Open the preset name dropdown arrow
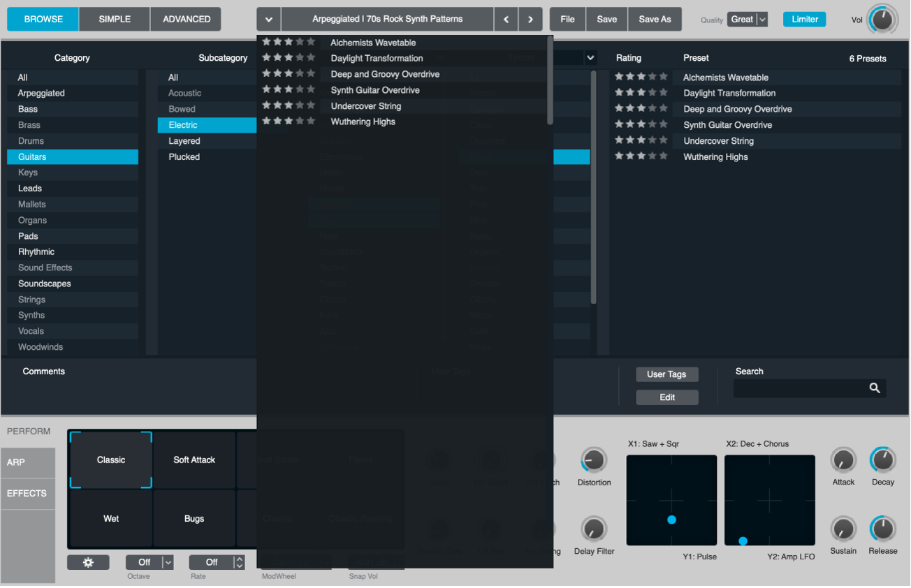 (268, 19)
